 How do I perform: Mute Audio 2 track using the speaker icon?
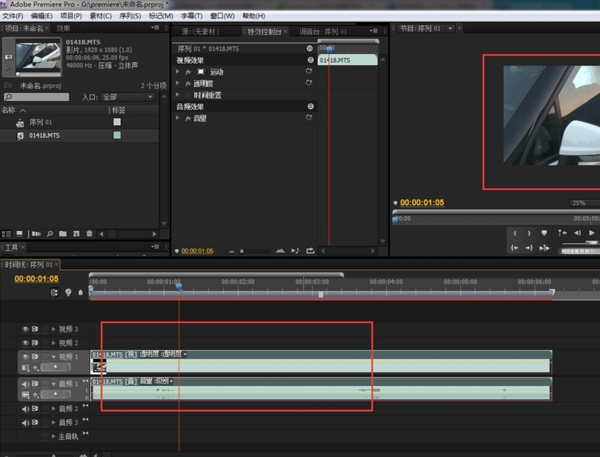point(26,409)
